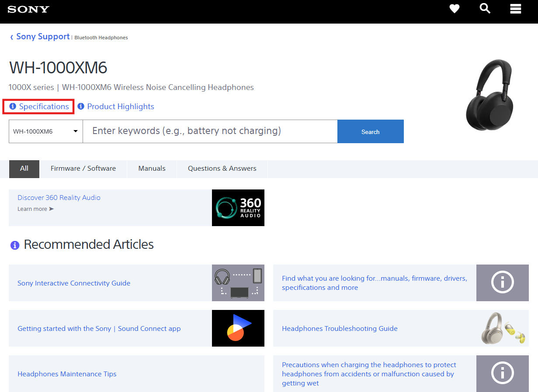
Task: Open Getting started with Sound Connect app
Action: click(x=99, y=329)
